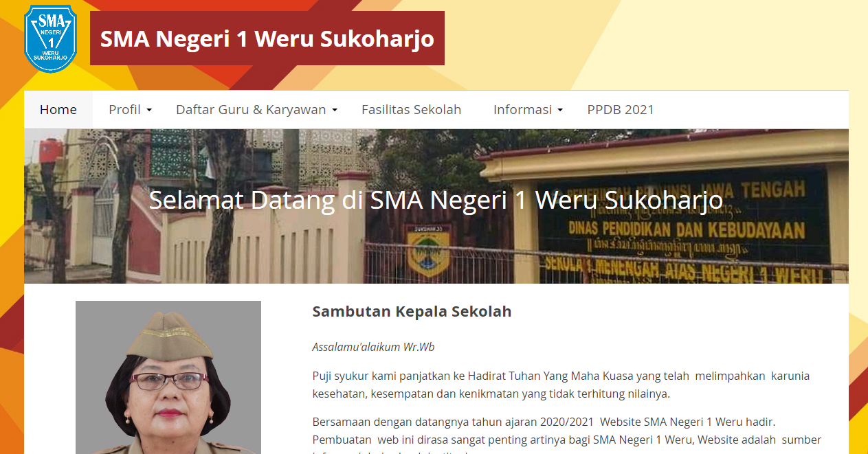This screenshot has width=868, height=454.
Task: Click the Informasi menu label
Action: [x=522, y=110]
